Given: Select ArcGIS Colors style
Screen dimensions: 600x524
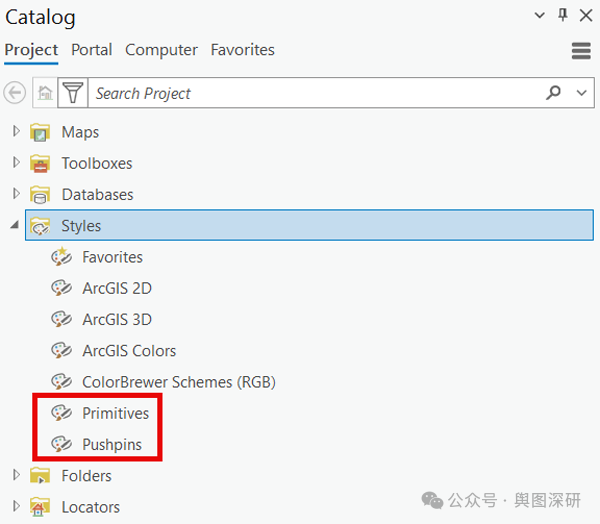Looking at the screenshot, I should (x=129, y=351).
